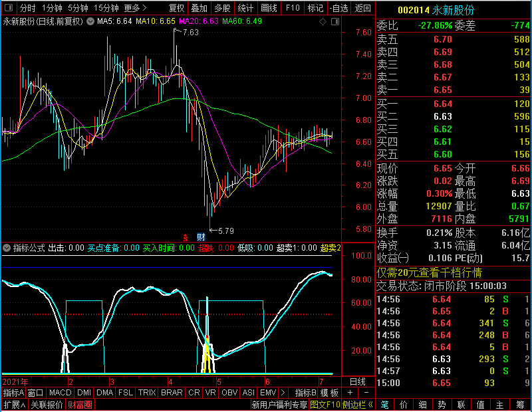This screenshot has height=412, width=532.
Task: Click the 5.79 low price label
Action: 225,231
